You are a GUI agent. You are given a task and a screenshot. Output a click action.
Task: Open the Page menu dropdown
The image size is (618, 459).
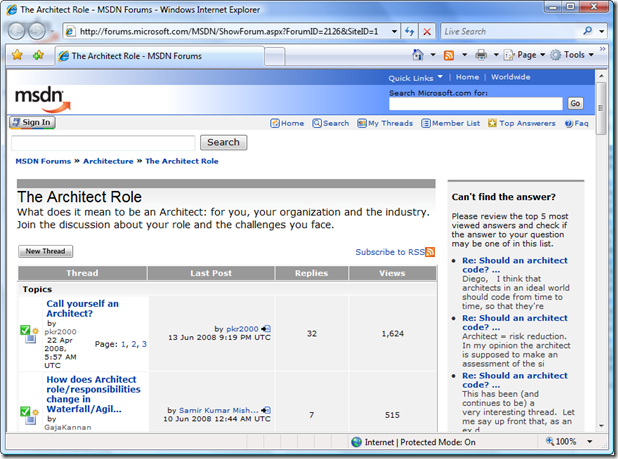click(525, 55)
